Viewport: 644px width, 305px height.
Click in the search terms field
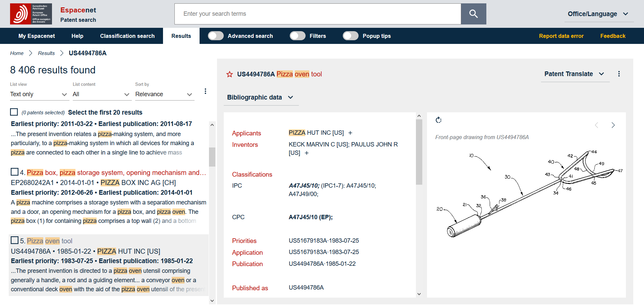[318, 14]
